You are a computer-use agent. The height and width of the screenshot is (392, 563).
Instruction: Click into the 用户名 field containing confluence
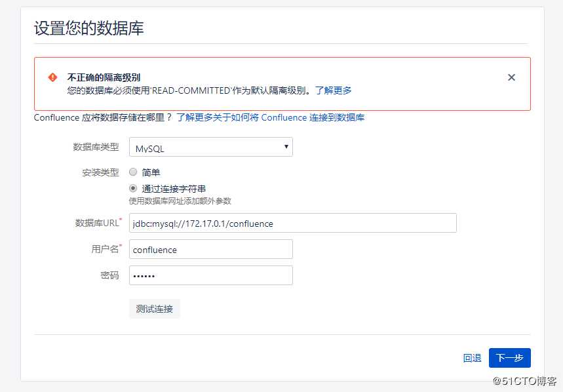pyautogui.click(x=211, y=249)
